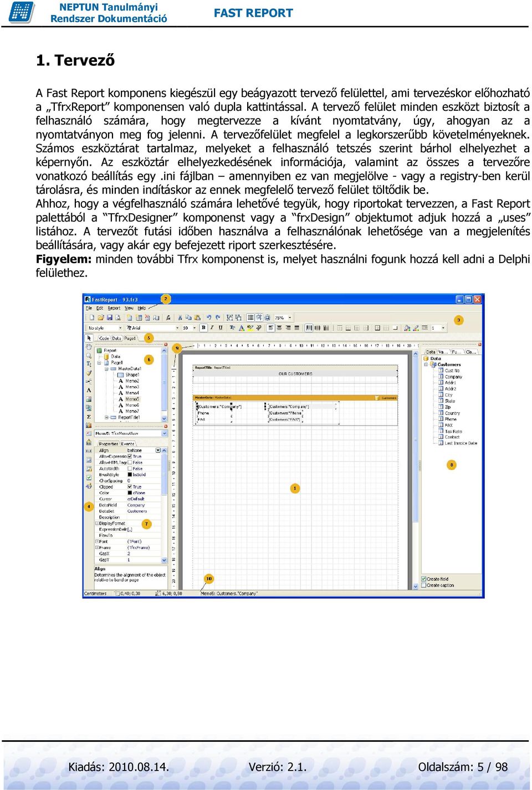Open the Report menu
Screen dimensions: 532x790
point(114,308)
